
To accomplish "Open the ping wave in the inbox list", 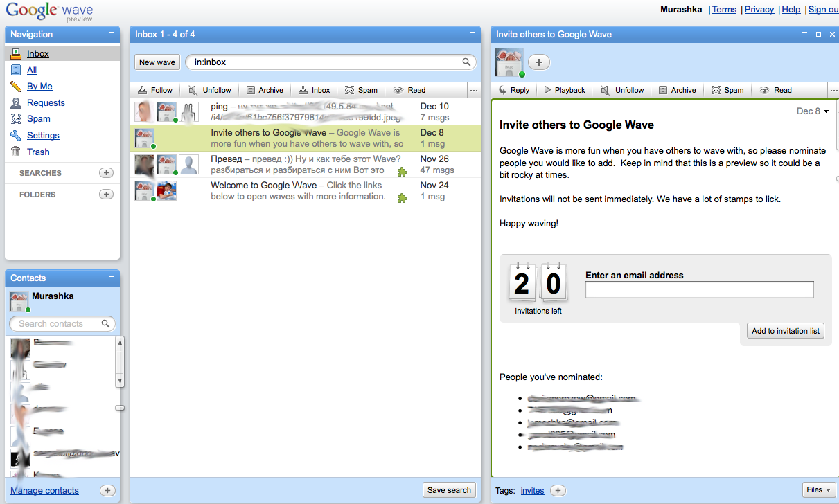I will (x=305, y=112).
